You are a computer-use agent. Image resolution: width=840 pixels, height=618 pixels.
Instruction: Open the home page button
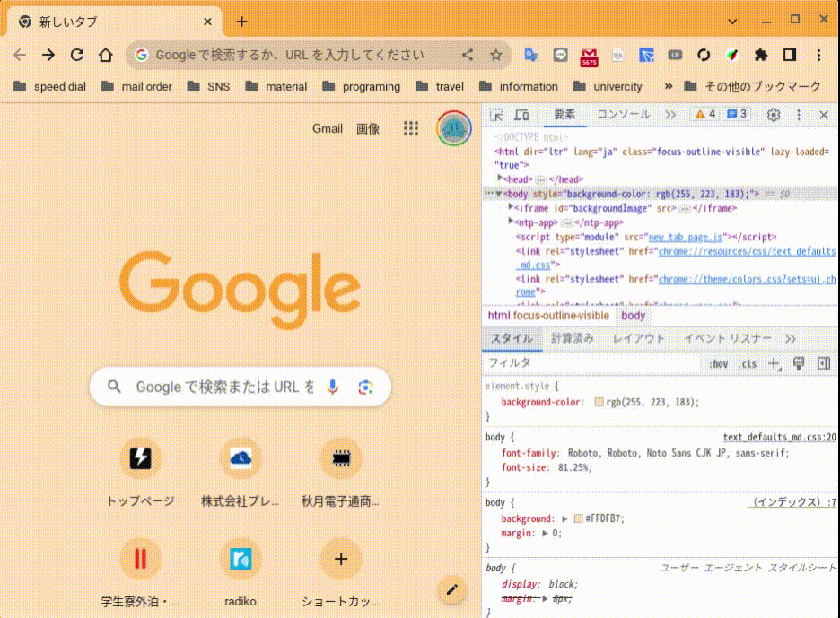tap(106, 55)
